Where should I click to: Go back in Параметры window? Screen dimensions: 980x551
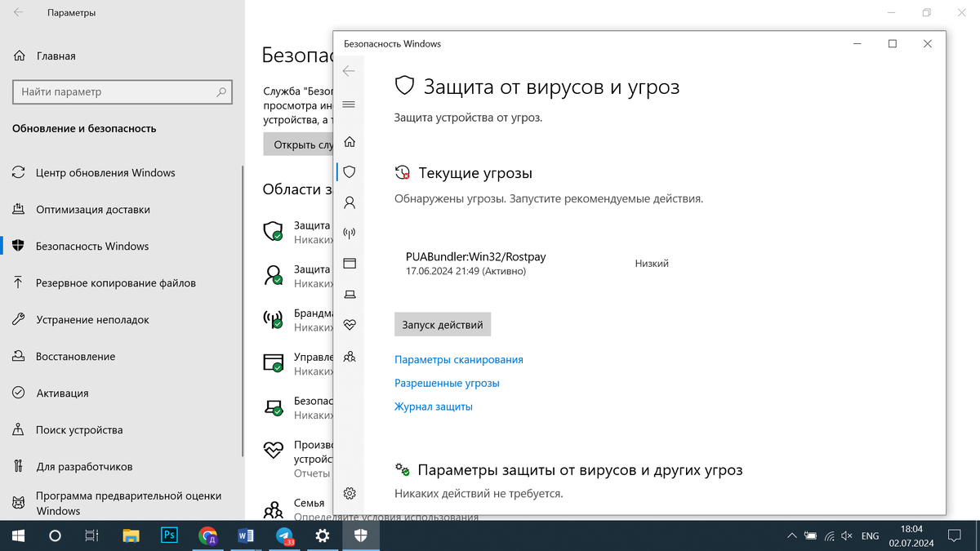pos(19,13)
